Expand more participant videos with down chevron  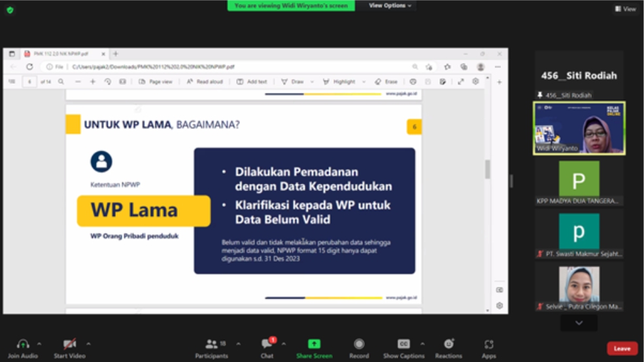click(x=579, y=323)
